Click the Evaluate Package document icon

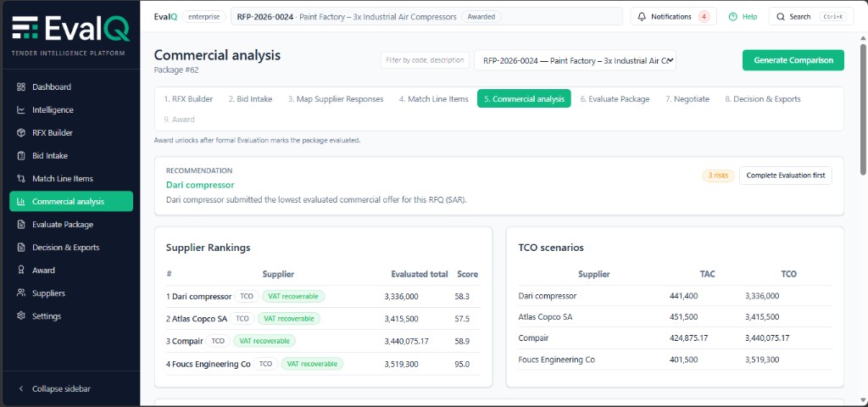point(21,224)
